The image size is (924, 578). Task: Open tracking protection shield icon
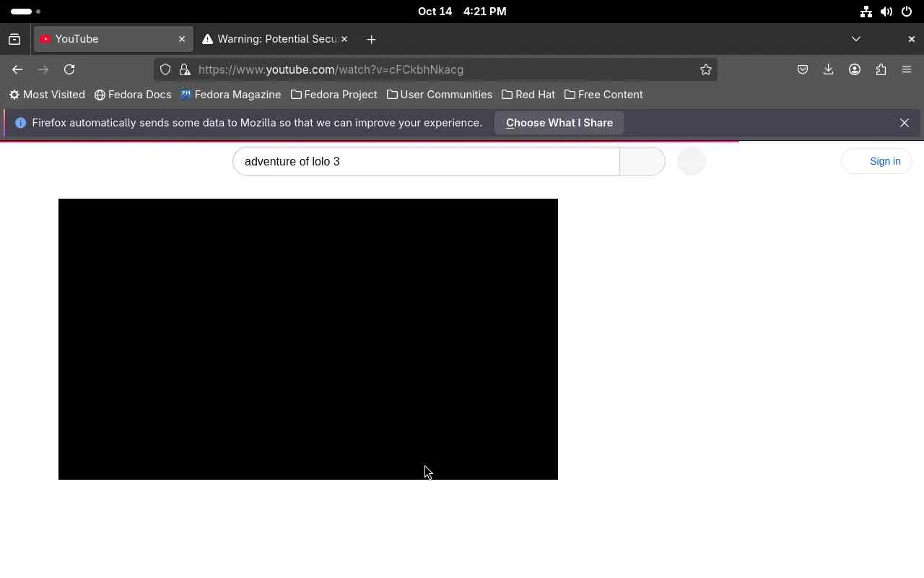[x=165, y=69]
